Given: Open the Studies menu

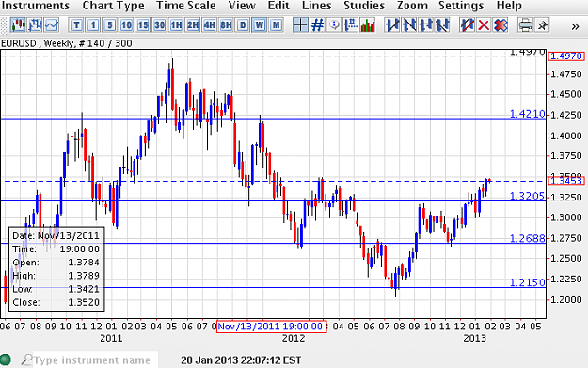Looking at the screenshot, I should click(364, 6).
